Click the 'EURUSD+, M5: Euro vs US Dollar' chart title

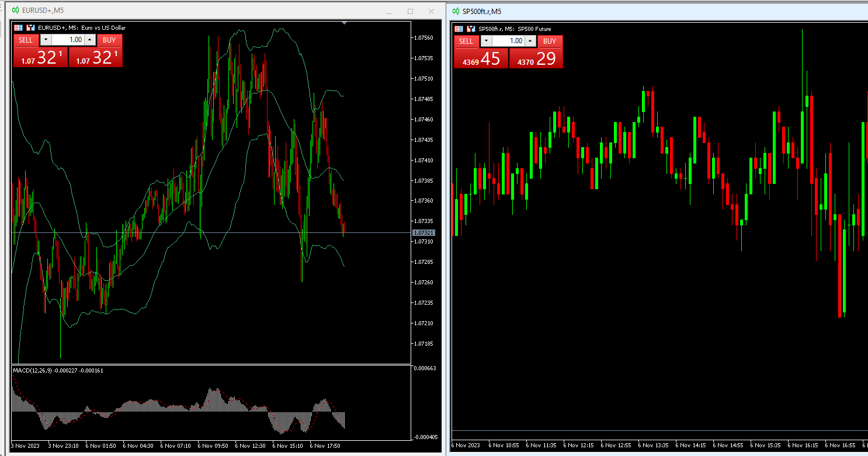82,27
